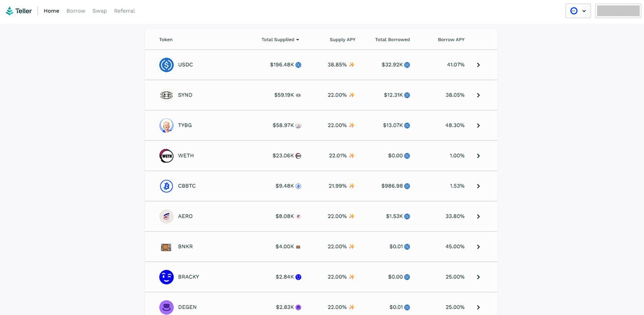
Task: Click the BRACKY smiley face icon
Action: (x=166, y=277)
